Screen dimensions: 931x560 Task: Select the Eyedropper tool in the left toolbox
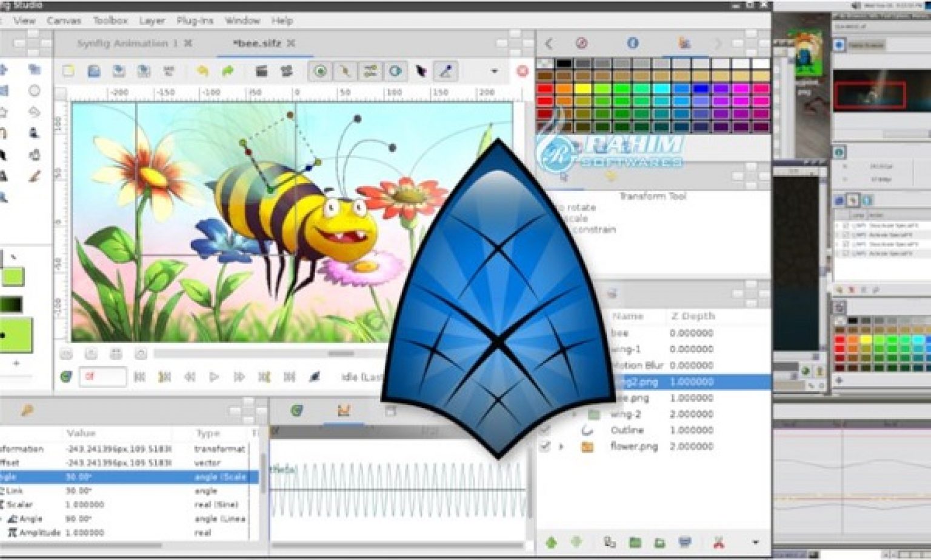pos(35,175)
